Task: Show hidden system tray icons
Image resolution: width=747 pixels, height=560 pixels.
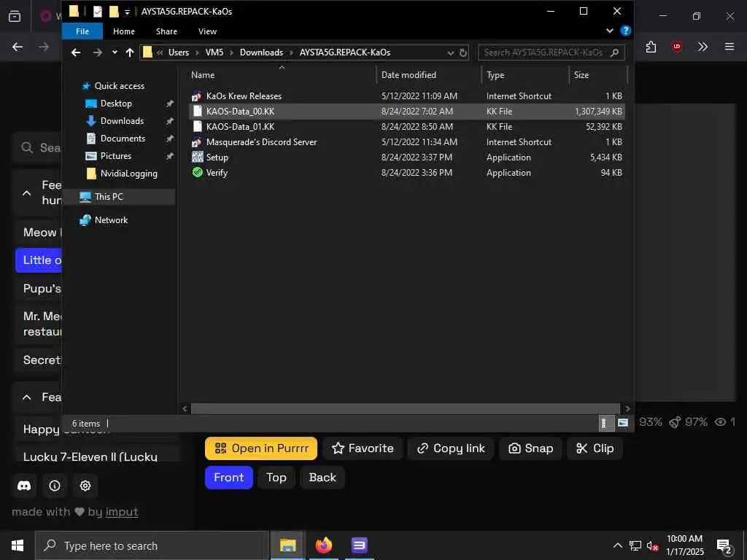Action: [617, 545]
